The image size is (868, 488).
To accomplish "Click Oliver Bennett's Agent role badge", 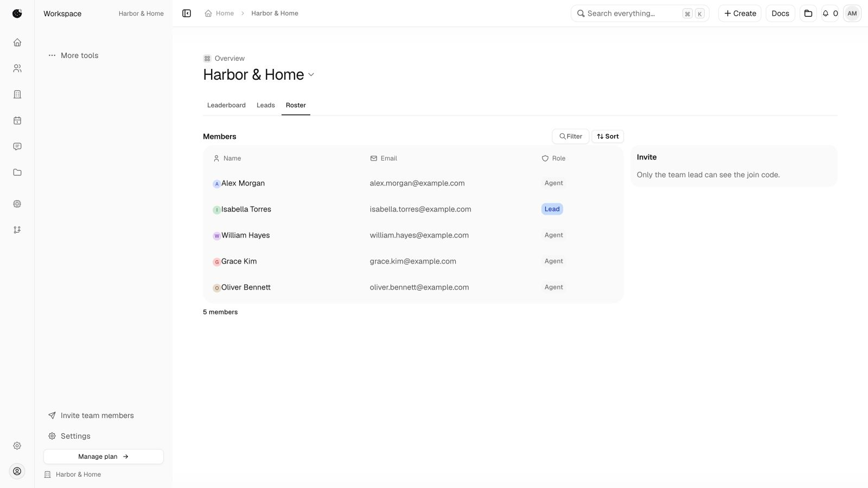I will [x=554, y=287].
